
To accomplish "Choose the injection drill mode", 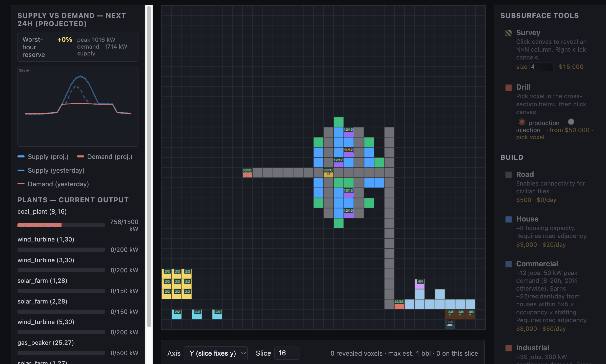I will point(571,122).
